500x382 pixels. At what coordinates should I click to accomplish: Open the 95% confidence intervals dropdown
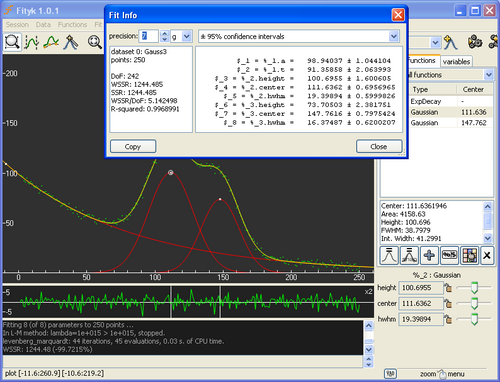click(x=394, y=36)
